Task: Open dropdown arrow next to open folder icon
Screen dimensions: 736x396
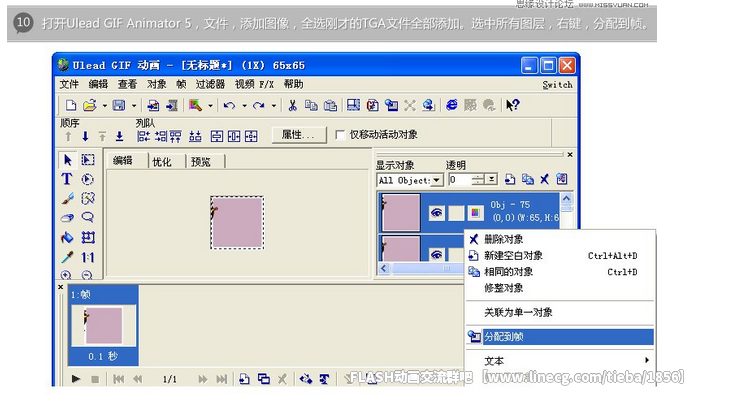Action: 104,106
